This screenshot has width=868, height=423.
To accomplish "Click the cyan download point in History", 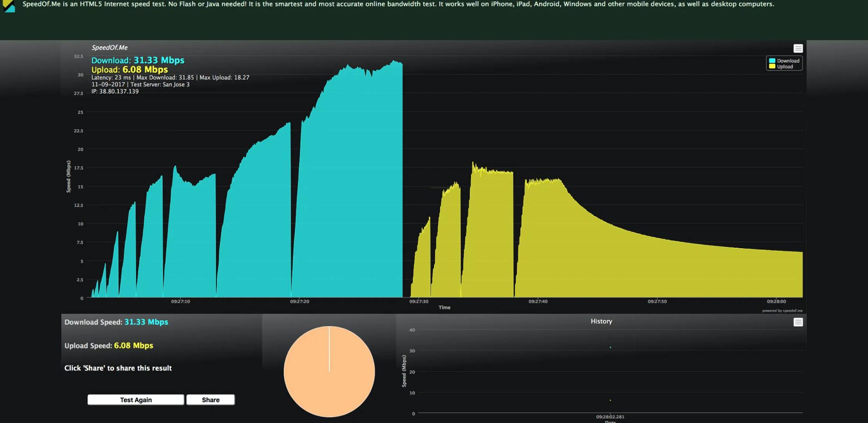I will (610, 347).
